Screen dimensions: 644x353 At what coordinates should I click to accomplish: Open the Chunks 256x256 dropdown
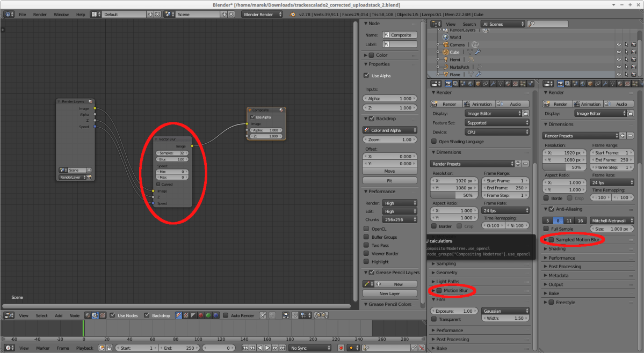[400, 219]
